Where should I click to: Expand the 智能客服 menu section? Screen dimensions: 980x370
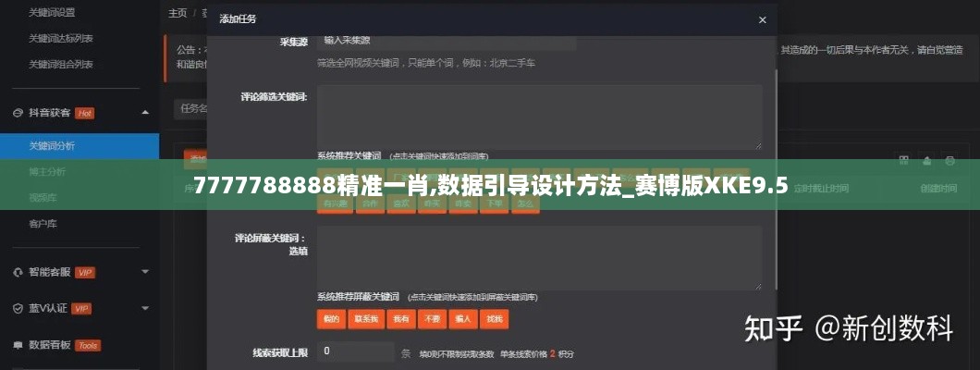pos(145,272)
